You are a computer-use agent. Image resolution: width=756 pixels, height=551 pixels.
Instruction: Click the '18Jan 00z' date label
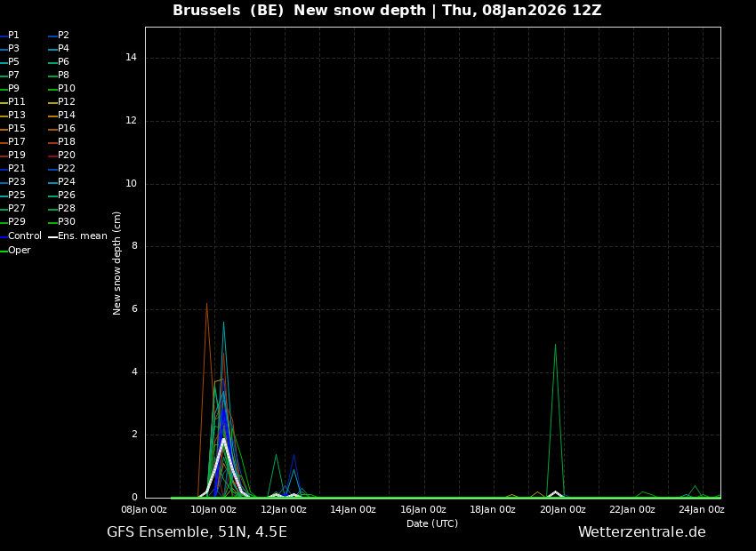493,509
